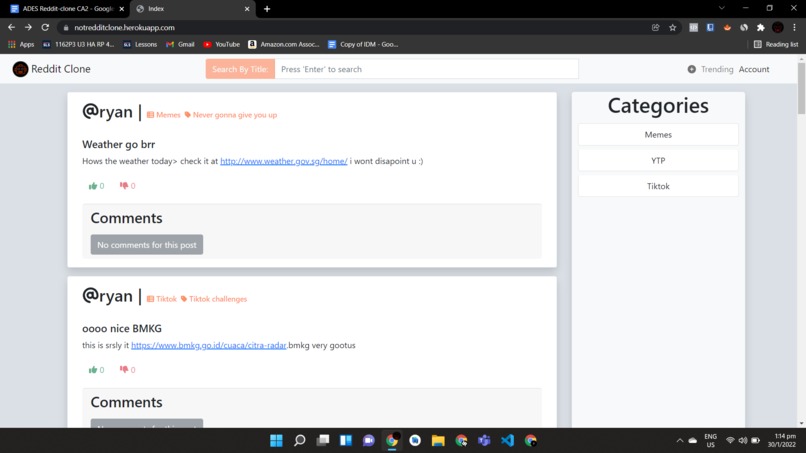Open Microsoft Teams from the taskbar
The image size is (806, 453).
click(x=484, y=441)
